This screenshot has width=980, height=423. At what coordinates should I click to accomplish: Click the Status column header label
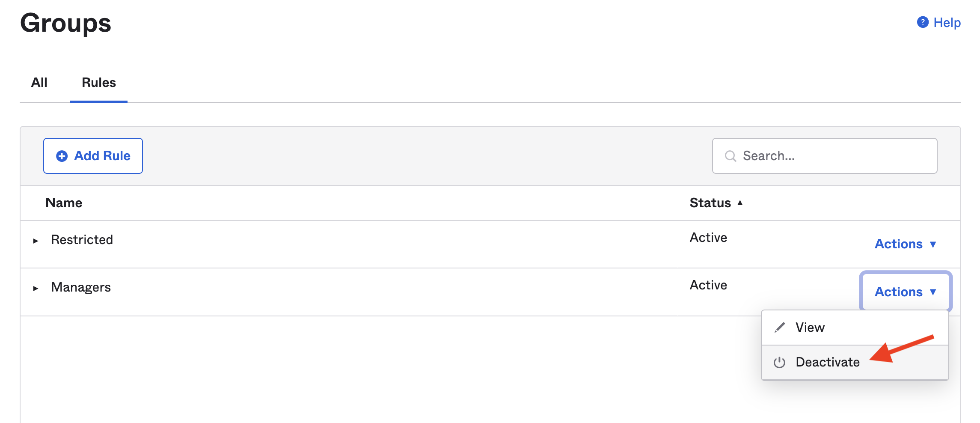coord(710,203)
